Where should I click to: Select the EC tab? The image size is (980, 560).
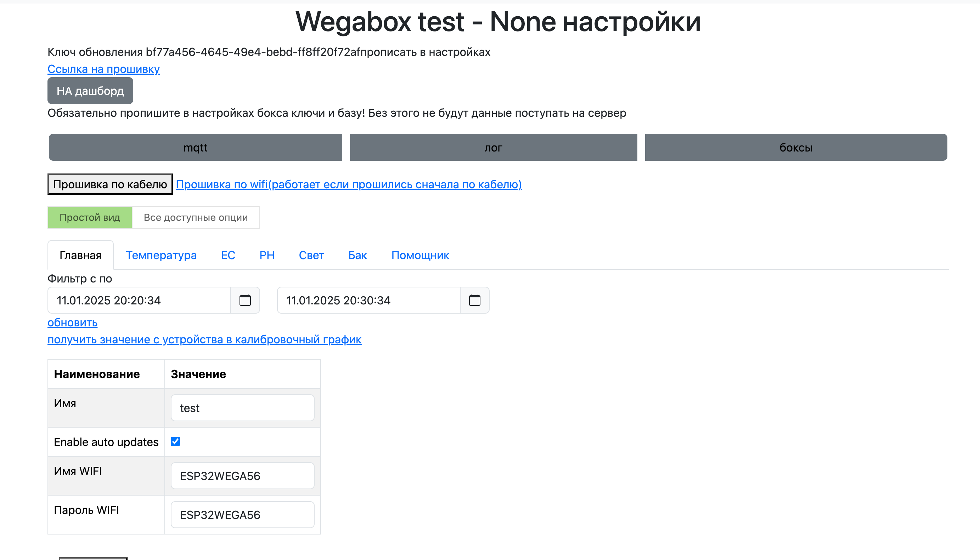228,255
